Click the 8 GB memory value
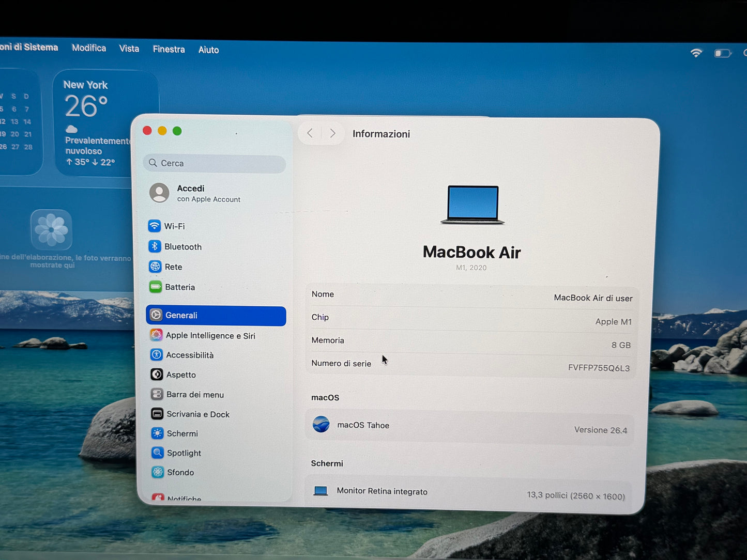This screenshot has width=747, height=560. tap(621, 345)
